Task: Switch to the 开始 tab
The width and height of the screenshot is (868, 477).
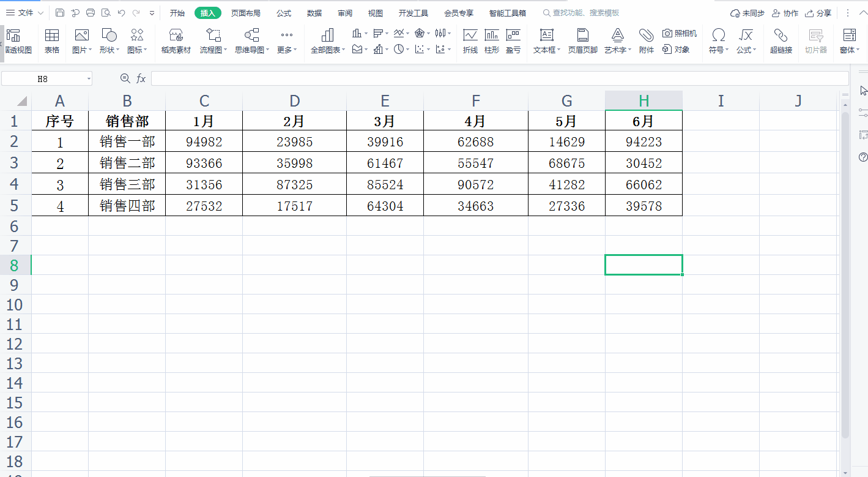Action: point(177,13)
